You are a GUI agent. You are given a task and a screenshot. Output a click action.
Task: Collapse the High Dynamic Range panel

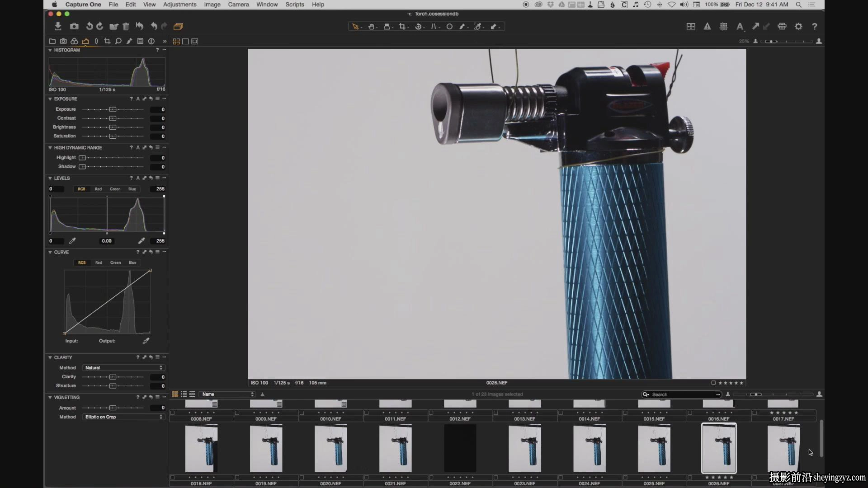[x=50, y=148]
